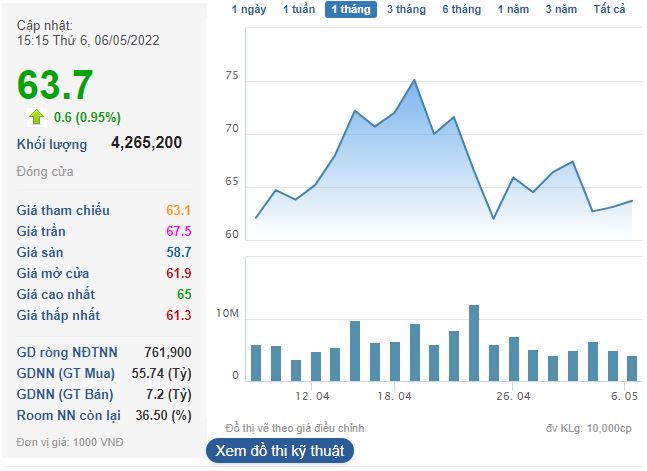Click the 'Đóng cửa' status text
The width and height of the screenshot is (647, 471).
(x=45, y=171)
